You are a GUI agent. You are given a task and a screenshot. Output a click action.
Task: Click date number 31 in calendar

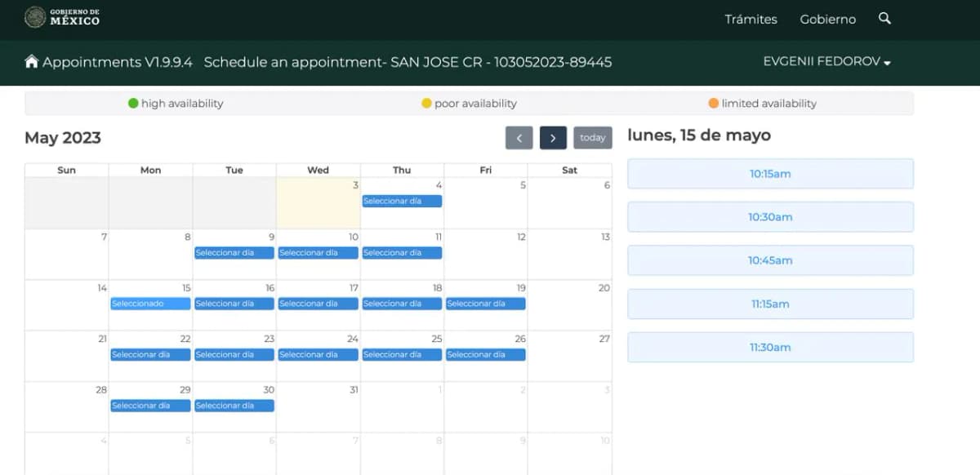click(354, 390)
